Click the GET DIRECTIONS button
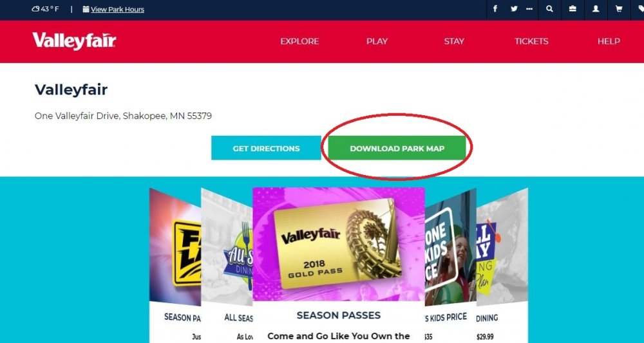This screenshot has width=644, height=343. [x=266, y=148]
